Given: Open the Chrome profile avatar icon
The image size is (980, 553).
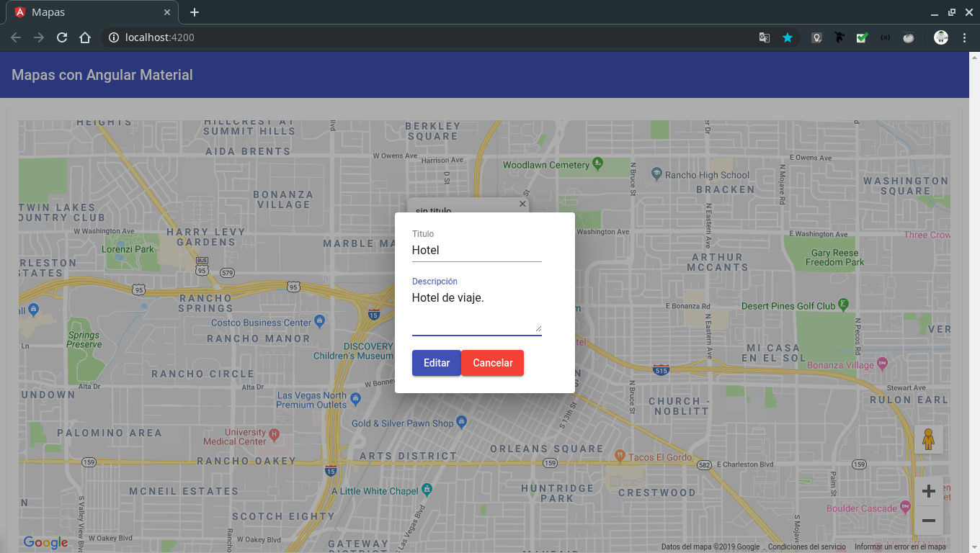Looking at the screenshot, I should (x=941, y=37).
